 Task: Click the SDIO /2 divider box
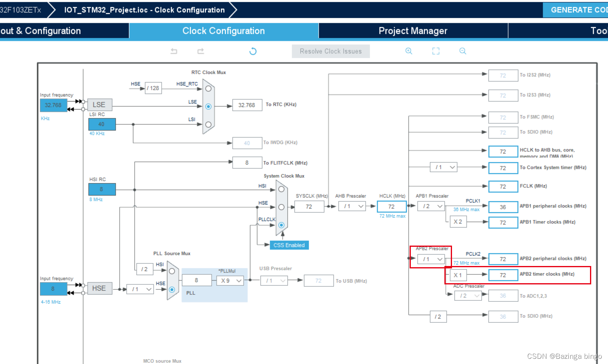[x=438, y=316]
